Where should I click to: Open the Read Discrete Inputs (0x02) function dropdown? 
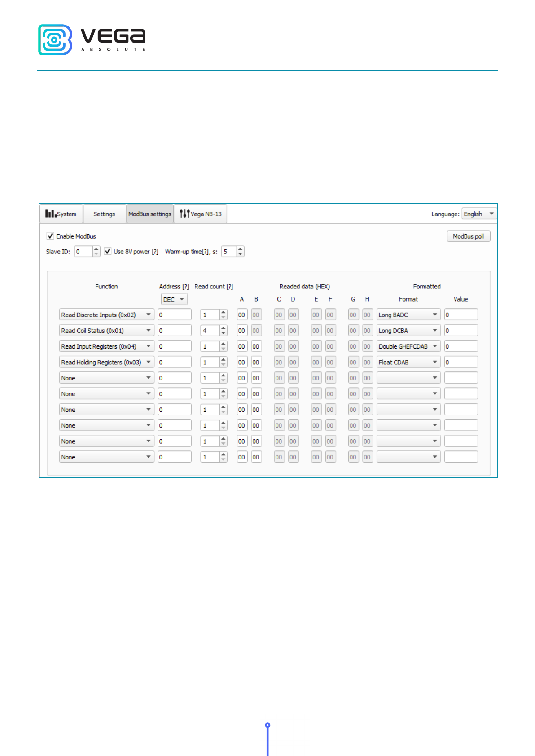point(106,315)
